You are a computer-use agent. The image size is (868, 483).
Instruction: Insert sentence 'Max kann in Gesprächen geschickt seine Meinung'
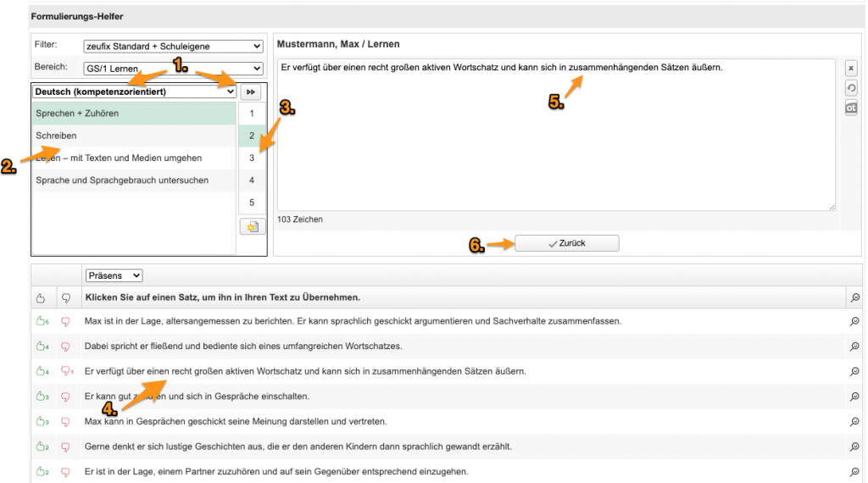(x=236, y=422)
